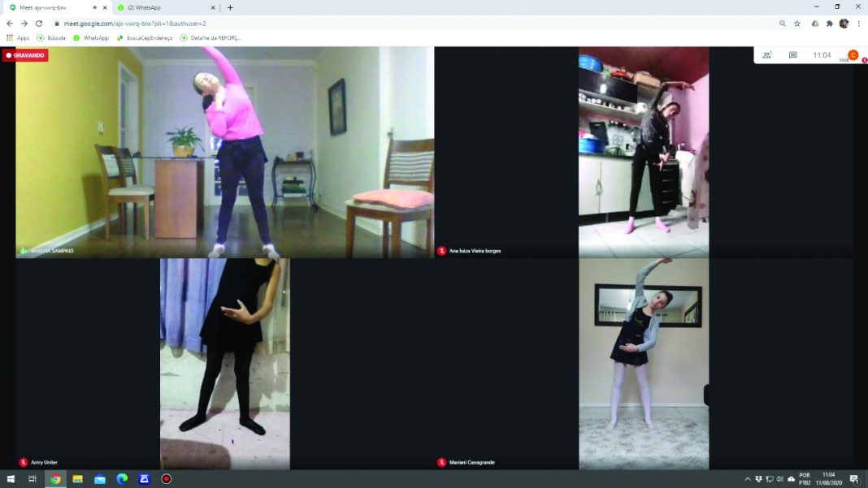Reload the Meet page
868x488 pixels.
pyautogui.click(x=38, y=24)
